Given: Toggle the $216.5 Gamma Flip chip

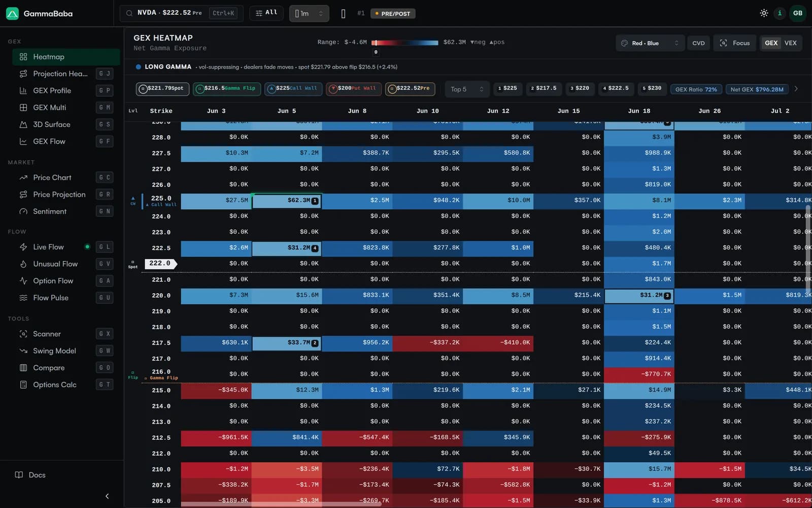Looking at the screenshot, I should click(227, 89).
